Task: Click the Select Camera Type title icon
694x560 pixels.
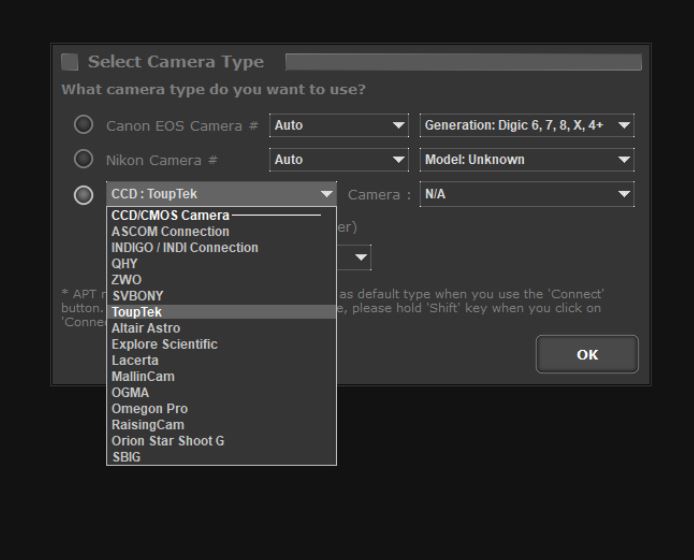Action: click(69, 62)
